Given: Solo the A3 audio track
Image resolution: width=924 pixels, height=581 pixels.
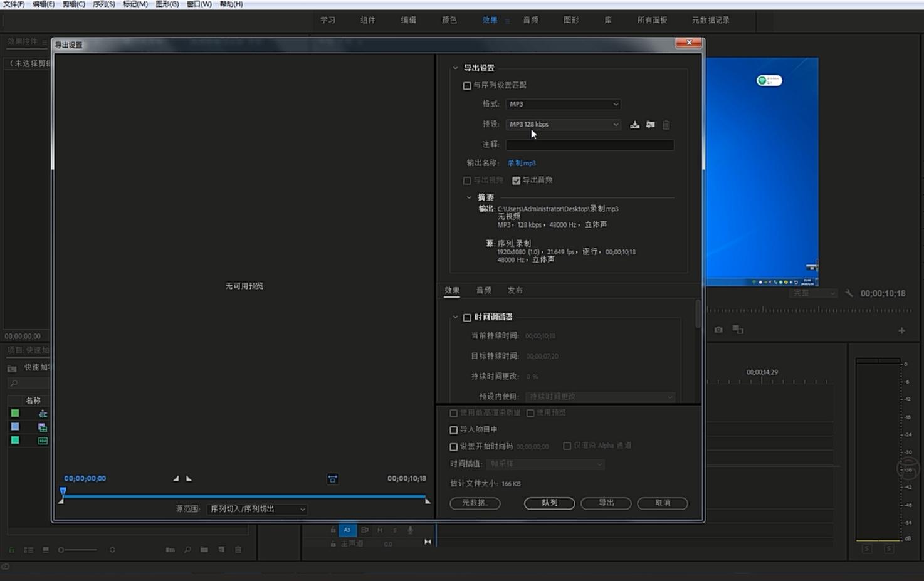Looking at the screenshot, I should tap(394, 530).
